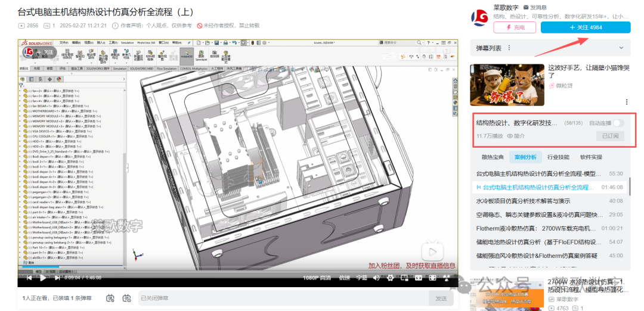Select the SOLIDWORKS MBD ribbon tab
Screen dimensions: 644x311
(142, 69)
